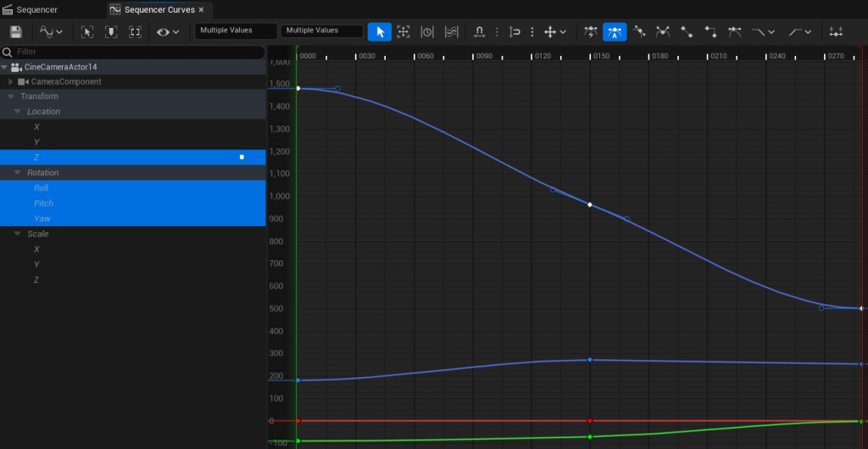Image resolution: width=868 pixels, height=449 pixels.
Task: Toggle value snapping in the toolbar
Action: (x=514, y=31)
